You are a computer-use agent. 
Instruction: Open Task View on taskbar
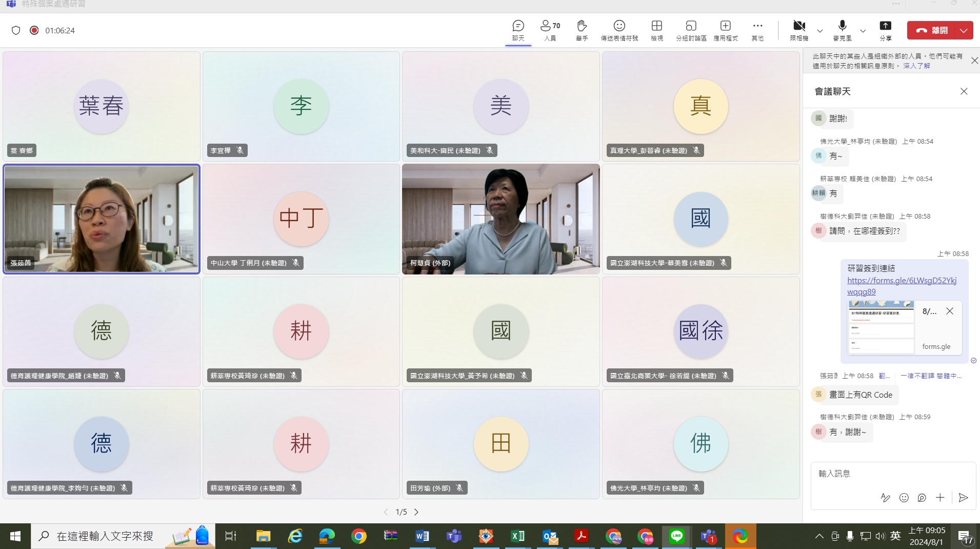(230, 536)
